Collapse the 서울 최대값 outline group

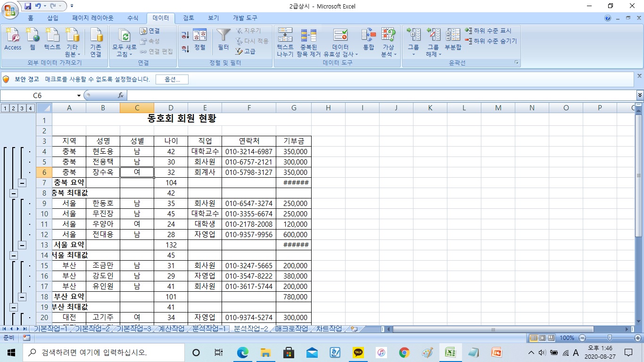13,255
